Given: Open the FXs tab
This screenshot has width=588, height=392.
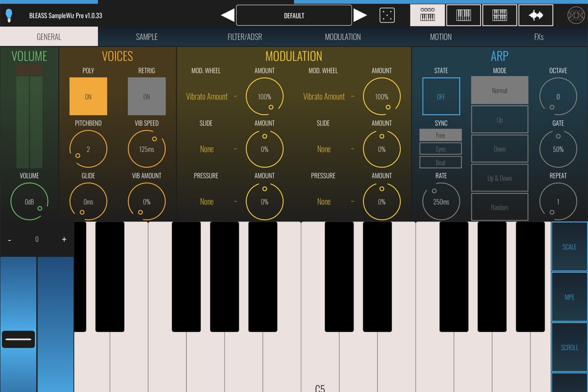Looking at the screenshot, I should 539,37.
